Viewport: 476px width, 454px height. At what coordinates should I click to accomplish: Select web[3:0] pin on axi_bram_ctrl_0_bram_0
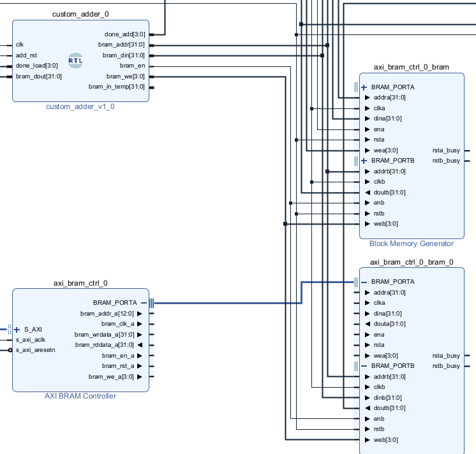point(385,440)
